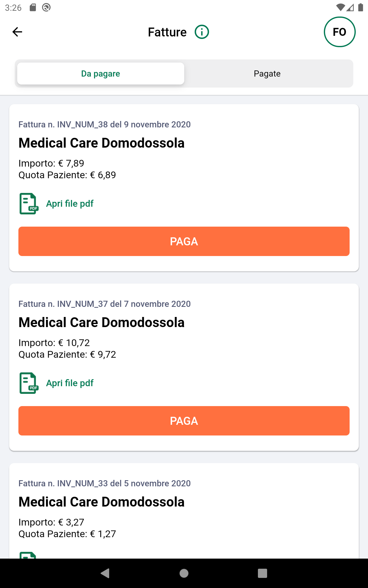
Task: Click PDF icon for invoice INV_NUM_38
Action: 29,204
